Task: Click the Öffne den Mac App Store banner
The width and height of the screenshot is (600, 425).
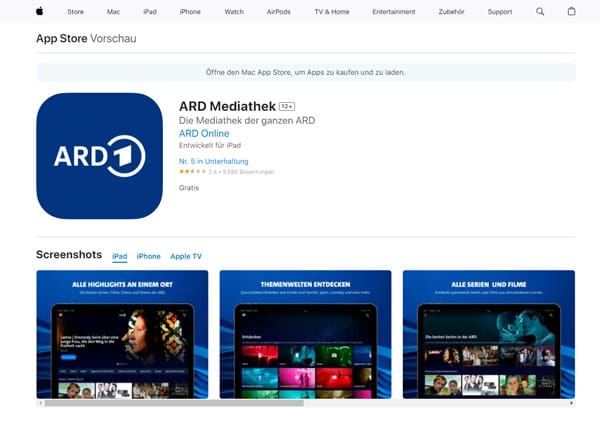Action: pos(306,72)
